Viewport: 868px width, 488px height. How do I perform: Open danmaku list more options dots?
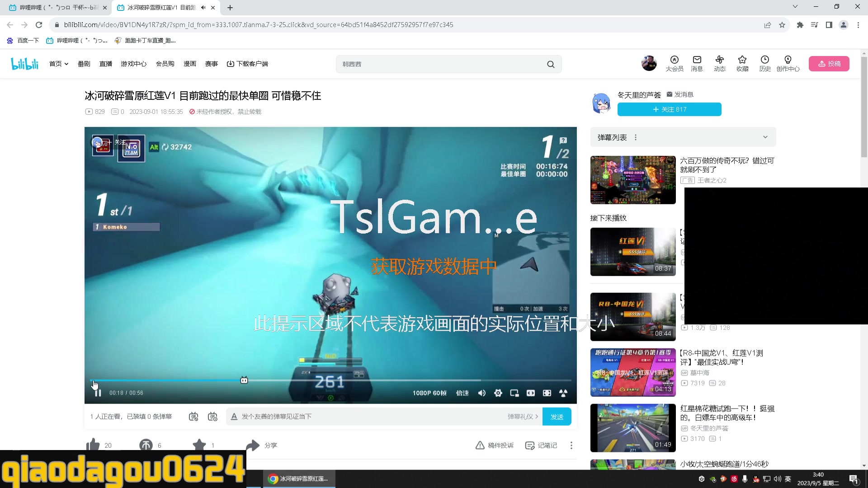(636, 137)
